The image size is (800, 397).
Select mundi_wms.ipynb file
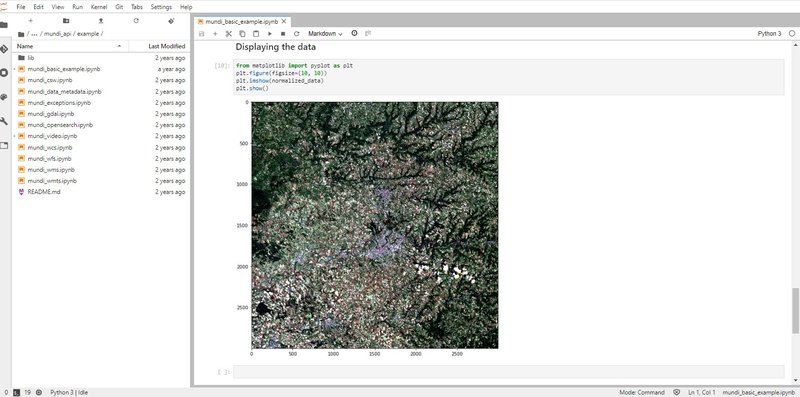click(x=101, y=169)
